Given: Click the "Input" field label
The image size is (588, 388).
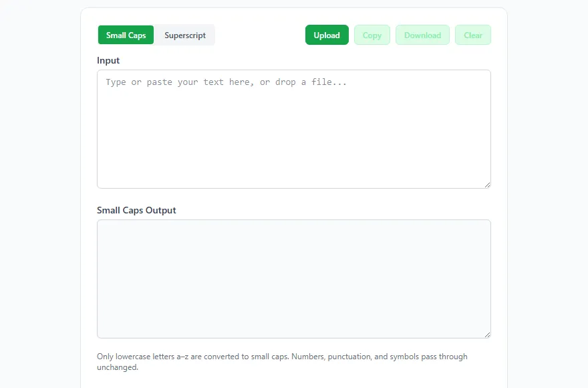Looking at the screenshot, I should point(108,60).
